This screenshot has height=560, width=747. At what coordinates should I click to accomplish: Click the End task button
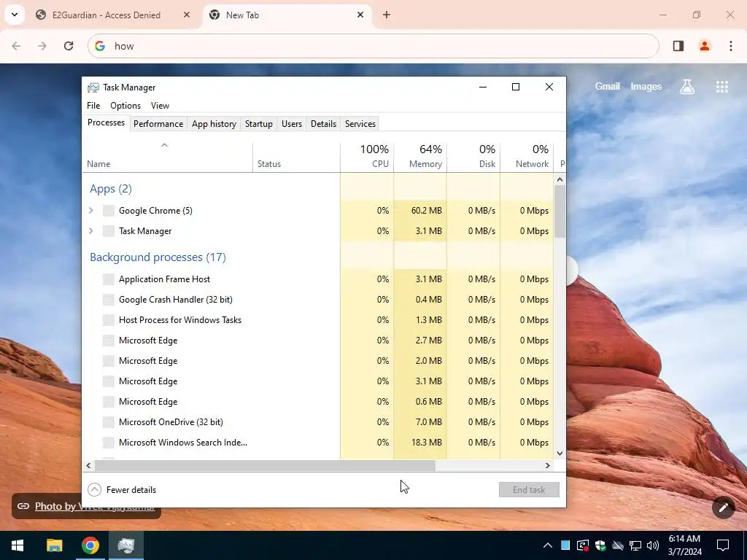[x=529, y=489]
